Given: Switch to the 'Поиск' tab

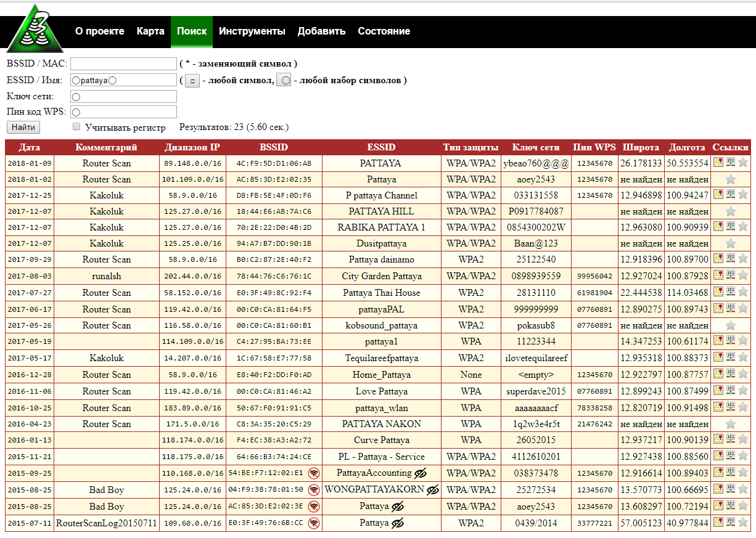Looking at the screenshot, I should pyautogui.click(x=192, y=31).
